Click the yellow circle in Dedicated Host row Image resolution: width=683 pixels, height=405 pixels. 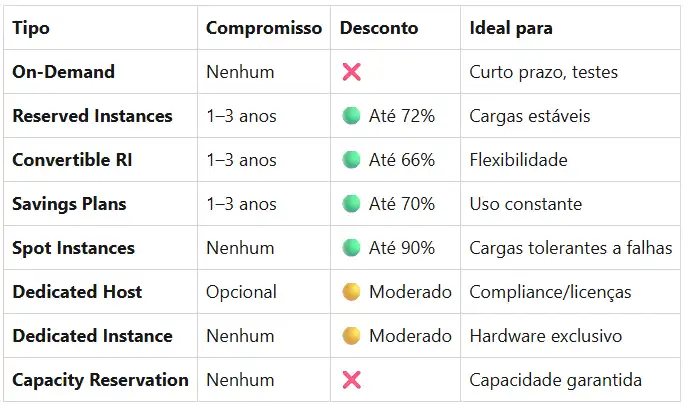(351, 292)
